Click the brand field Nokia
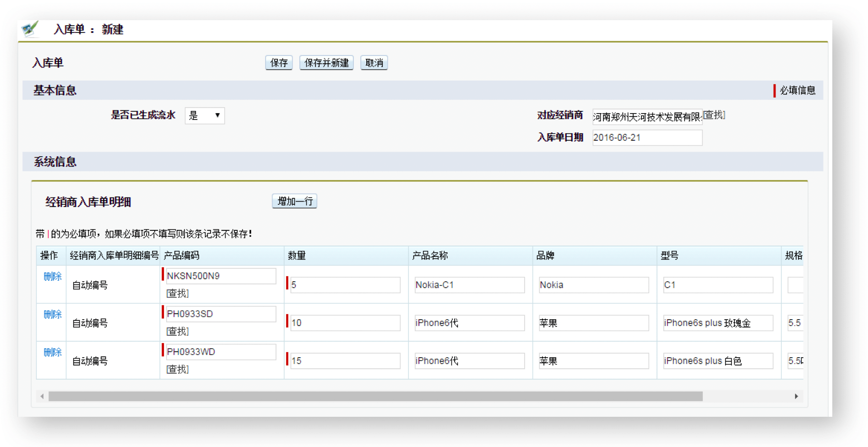868x447 pixels. pyautogui.click(x=594, y=285)
